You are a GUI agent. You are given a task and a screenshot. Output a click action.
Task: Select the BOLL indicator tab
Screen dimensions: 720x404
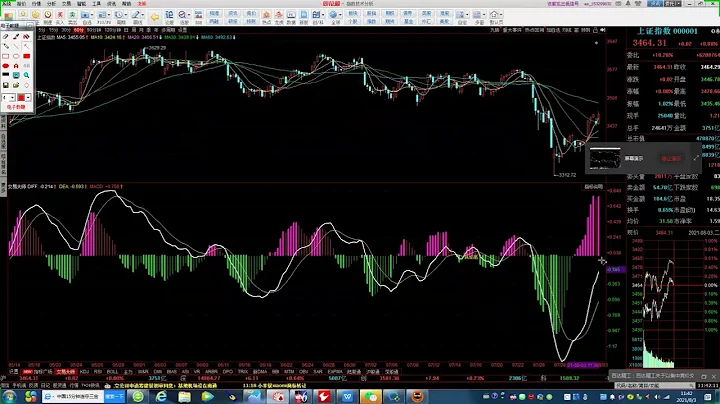coord(113,371)
